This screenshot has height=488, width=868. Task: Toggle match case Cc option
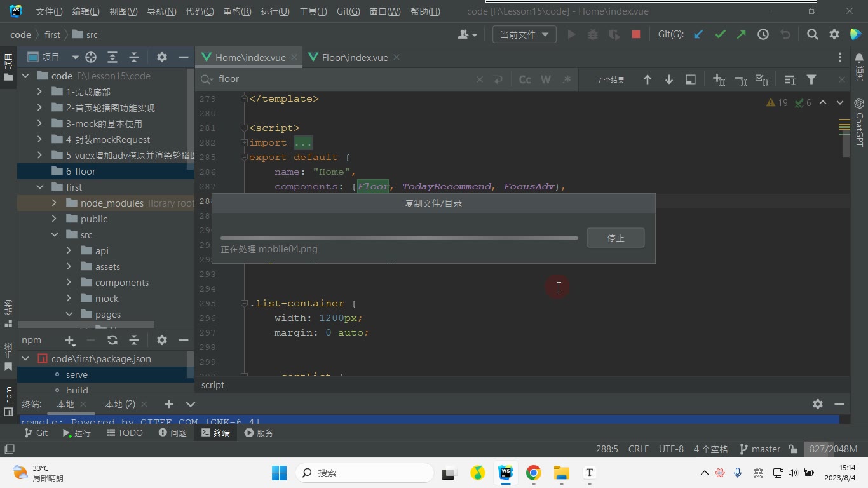525,79
